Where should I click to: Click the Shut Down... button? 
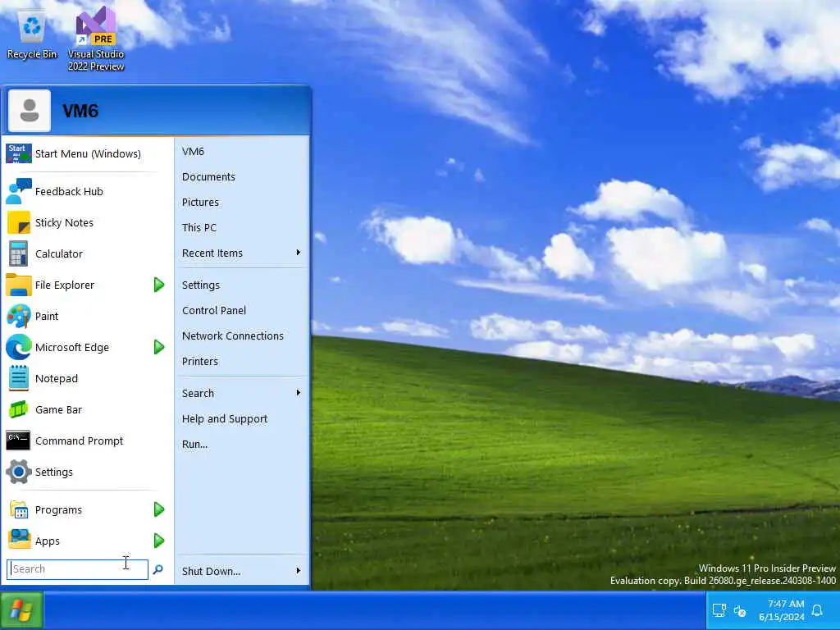pos(211,571)
